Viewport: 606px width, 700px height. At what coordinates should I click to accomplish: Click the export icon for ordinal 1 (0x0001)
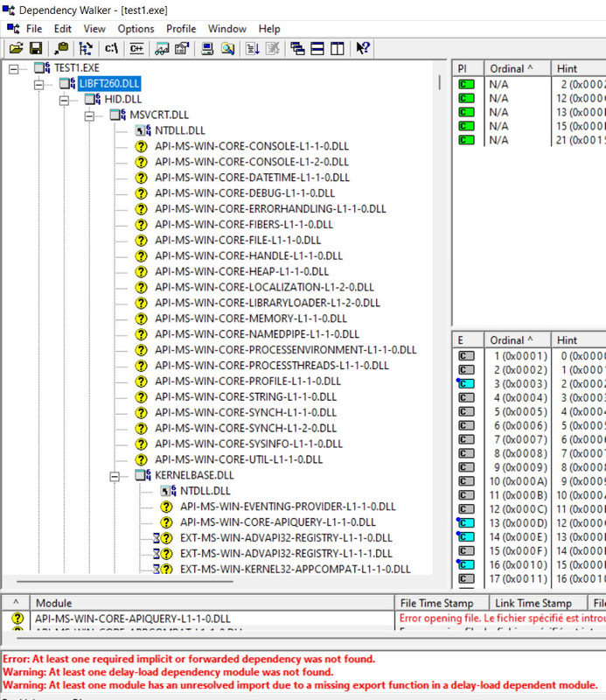466,356
